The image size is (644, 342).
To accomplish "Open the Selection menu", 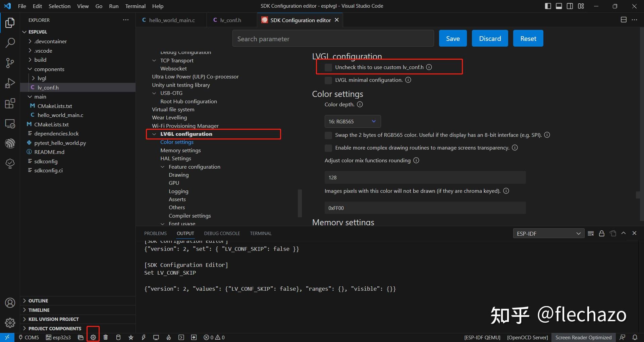I will pos(59,6).
